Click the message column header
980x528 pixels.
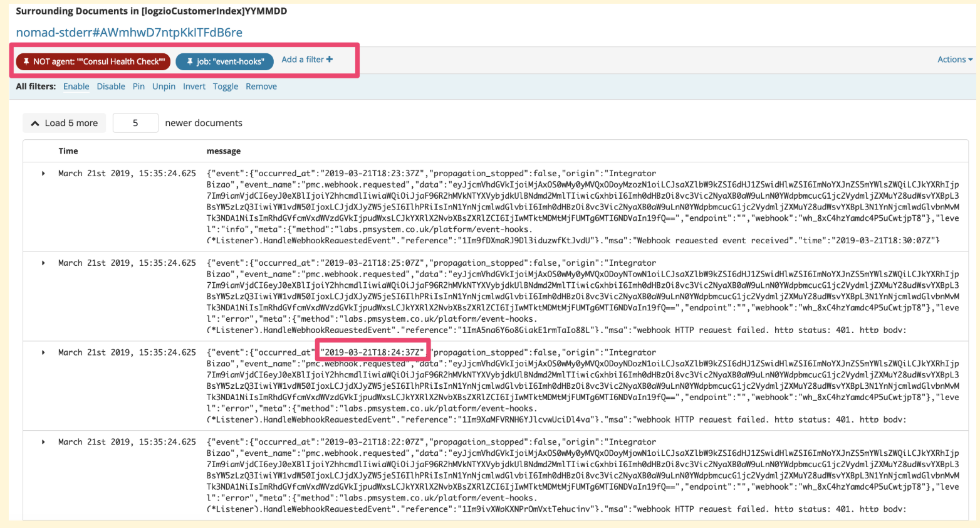(224, 151)
